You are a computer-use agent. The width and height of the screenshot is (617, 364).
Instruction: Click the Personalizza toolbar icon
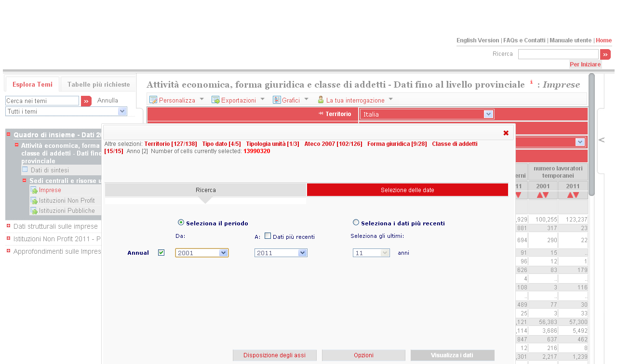click(153, 100)
